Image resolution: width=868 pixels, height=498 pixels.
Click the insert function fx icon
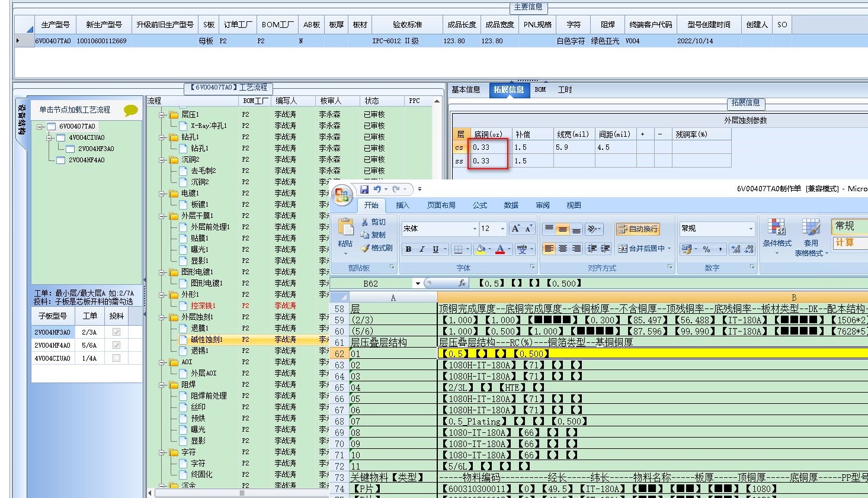pyautogui.click(x=462, y=283)
